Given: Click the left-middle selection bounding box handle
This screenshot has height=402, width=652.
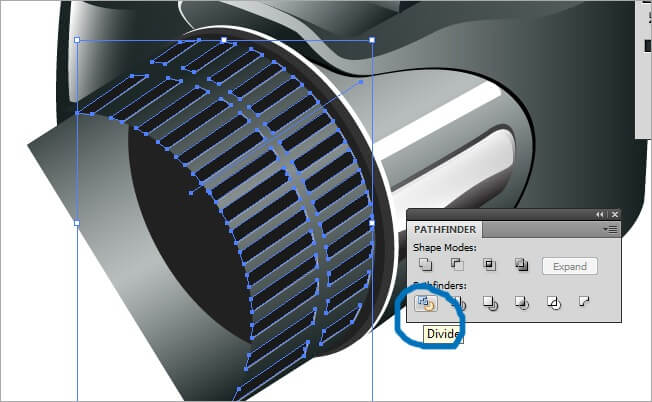Looking at the screenshot, I should (x=78, y=222).
